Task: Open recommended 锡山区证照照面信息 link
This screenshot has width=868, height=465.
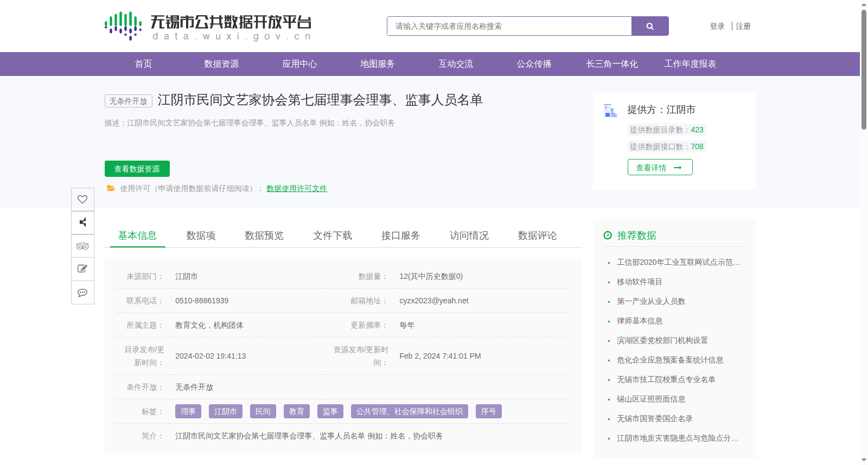Action: pos(651,399)
